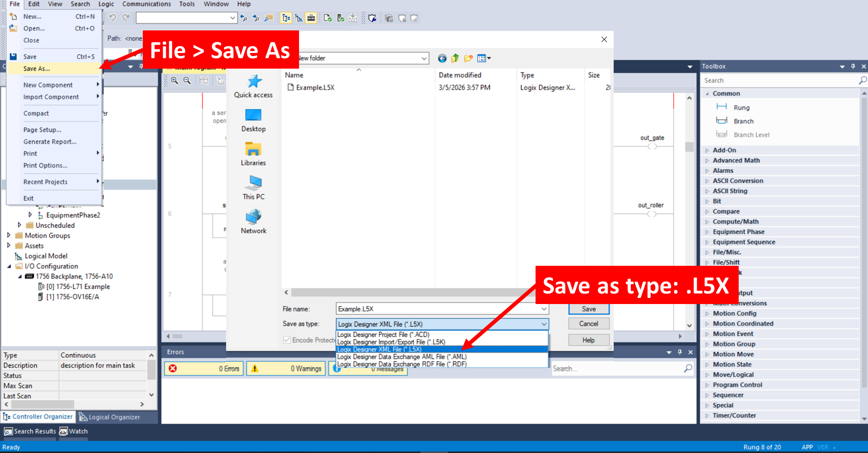Open This PC in dialog sidebar
This screenshot has width=868, height=453.
pos(253,188)
